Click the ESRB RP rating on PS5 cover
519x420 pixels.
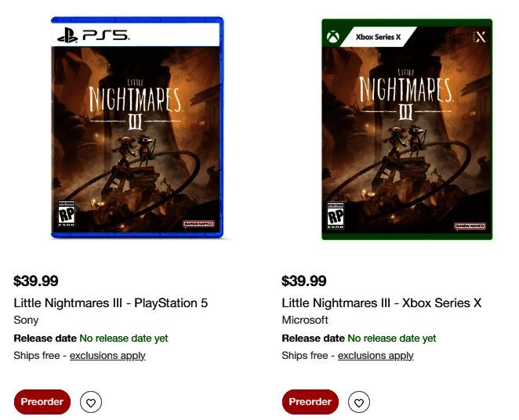[x=68, y=214]
